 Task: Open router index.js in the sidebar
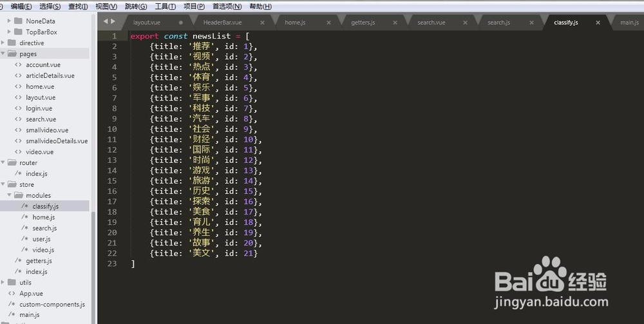pos(37,173)
